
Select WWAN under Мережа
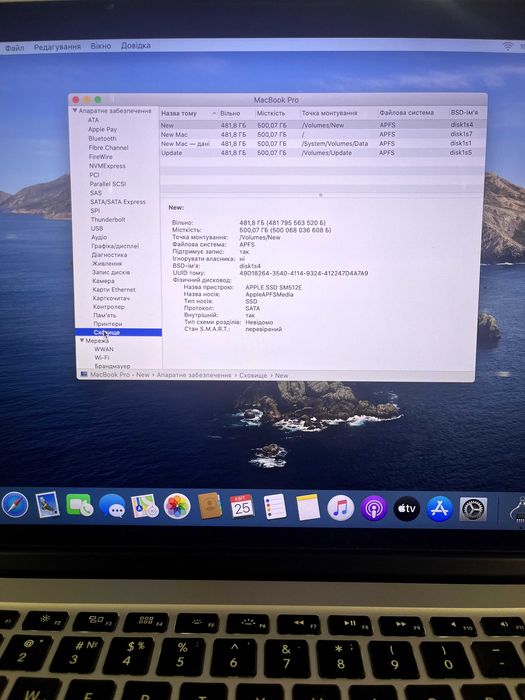coord(104,349)
